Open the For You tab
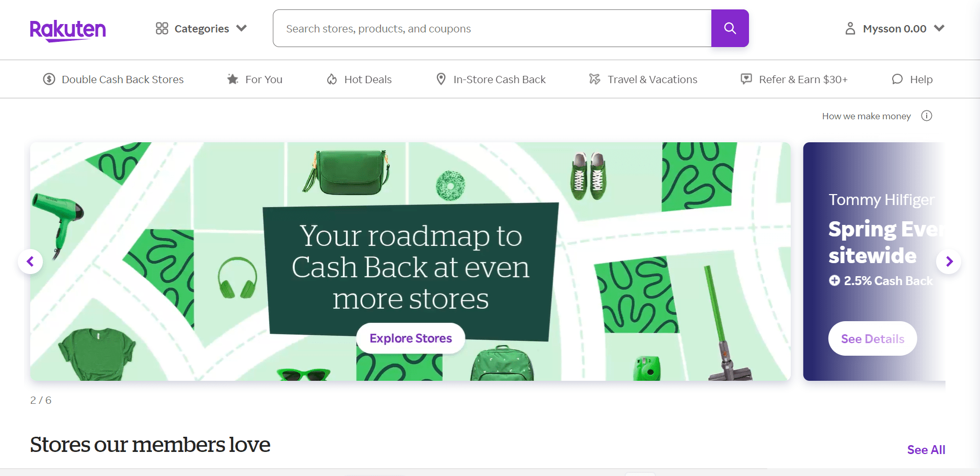Screen dimensions: 980x476 tap(255, 79)
